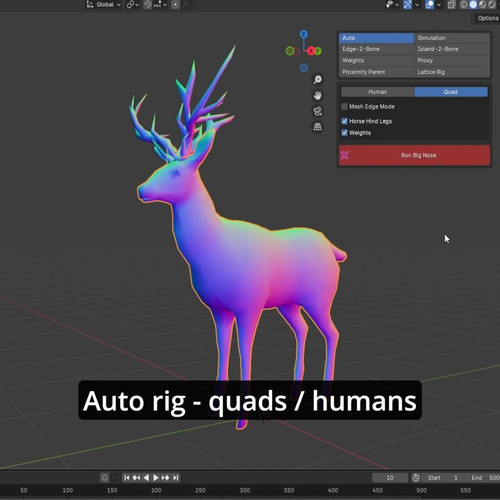Choose the Quad rig type
The width and height of the screenshot is (500, 500).
click(x=451, y=92)
